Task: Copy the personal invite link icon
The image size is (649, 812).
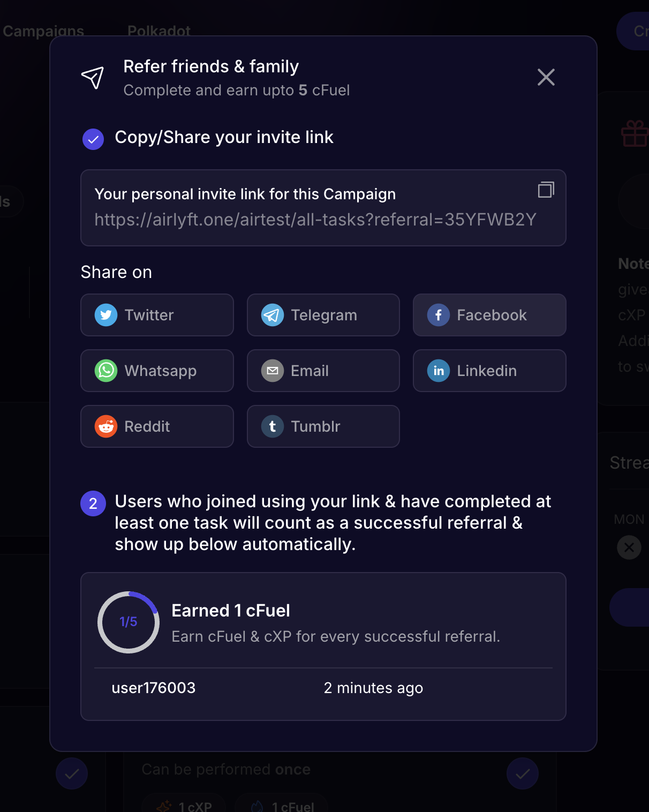Action: (x=546, y=190)
